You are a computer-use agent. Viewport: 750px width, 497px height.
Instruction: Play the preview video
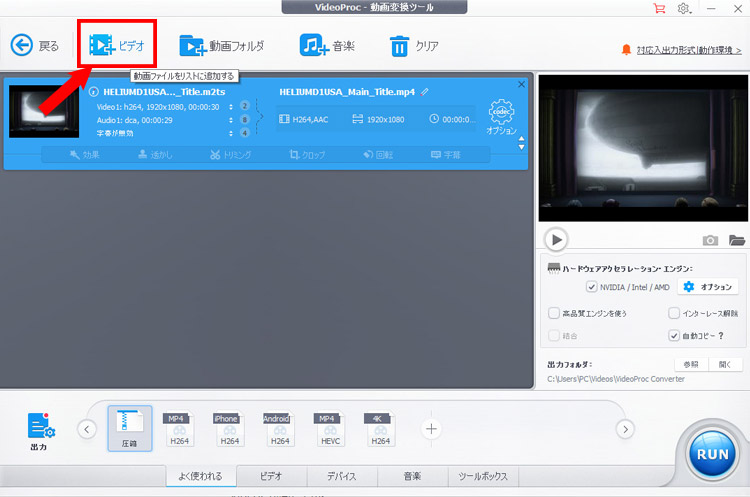556,239
